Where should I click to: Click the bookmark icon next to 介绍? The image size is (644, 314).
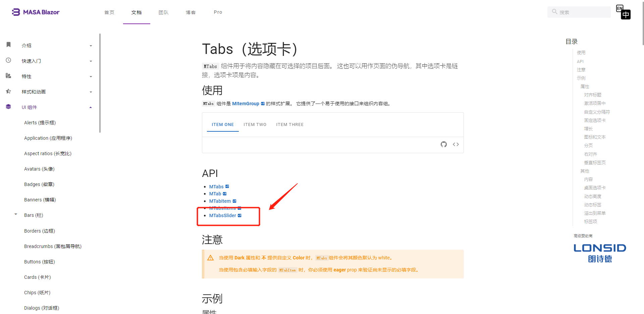[x=9, y=45]
